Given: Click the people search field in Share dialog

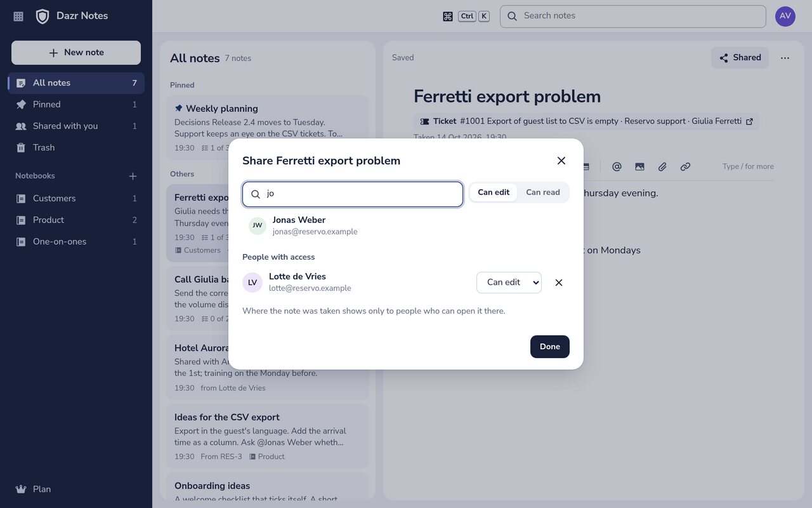Looking at the screenshot, I should 353,194.
